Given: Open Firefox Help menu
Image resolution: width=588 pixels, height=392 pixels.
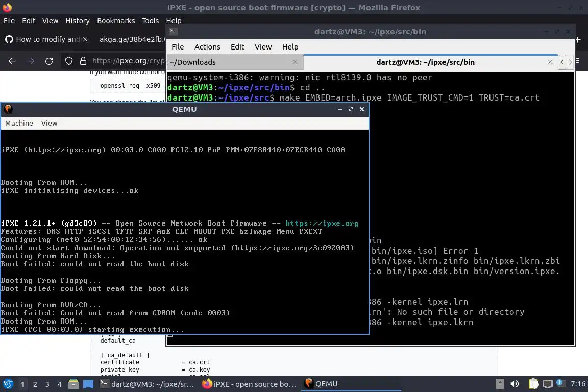Looking at the screenshot, I should tap(174, 21).
